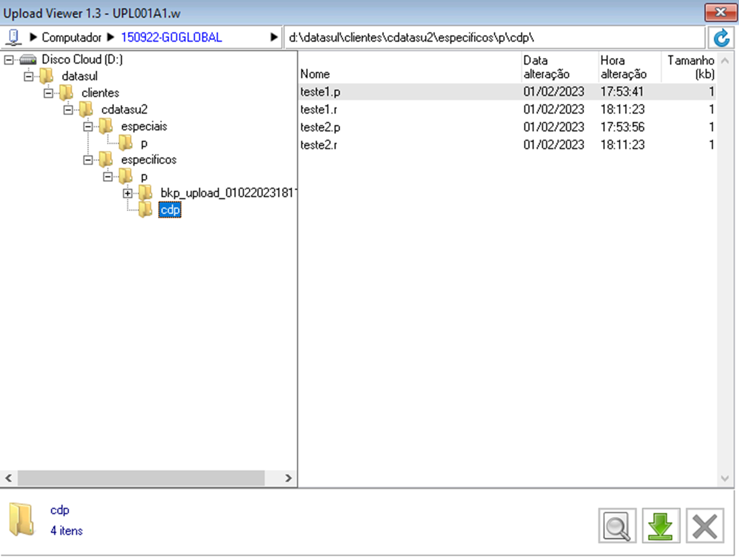Select the cdp tree item
Screen dimensions: 739x560
click(x=170, y=210)
